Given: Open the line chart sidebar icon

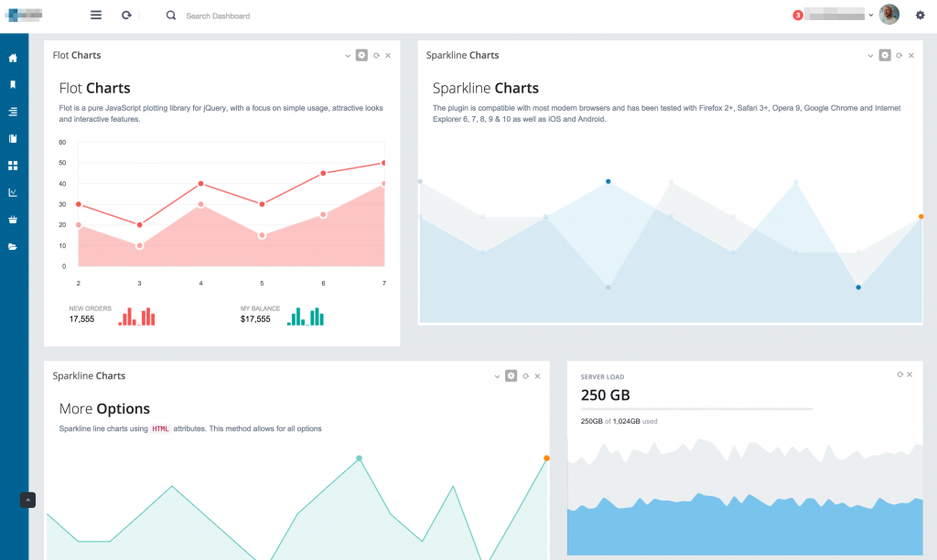Looking at the screenshot, I should point(13,192).
